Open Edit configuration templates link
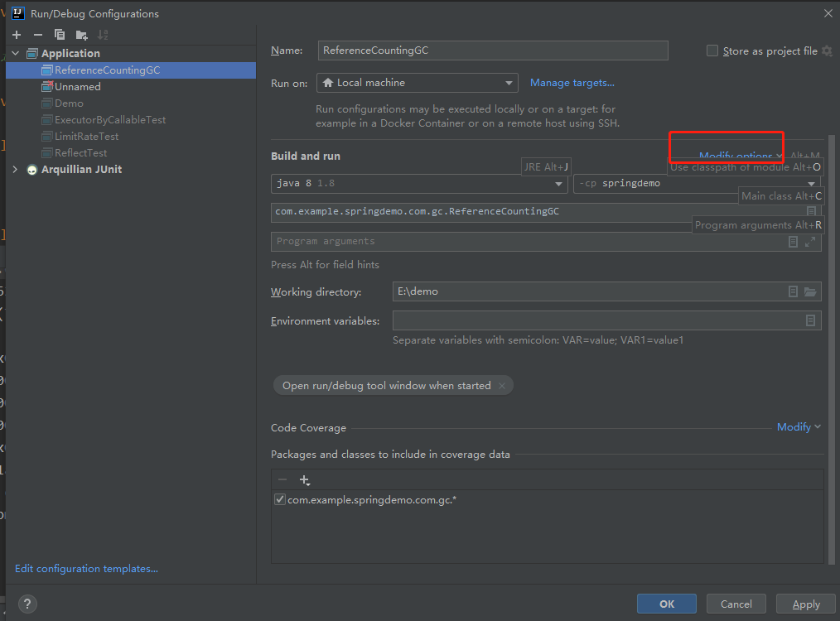The image size is (840, 621). pos(86,569)
